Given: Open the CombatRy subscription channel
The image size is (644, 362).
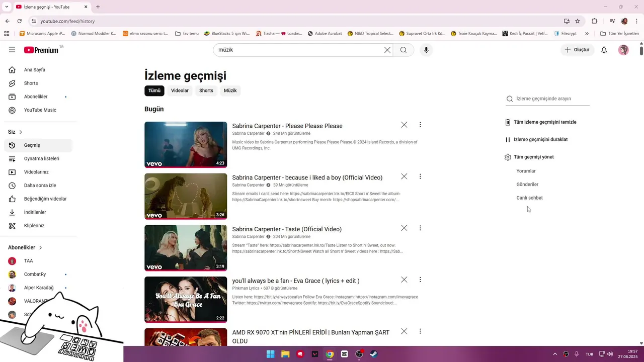Looking at the screenshot, I should (38, 275).
